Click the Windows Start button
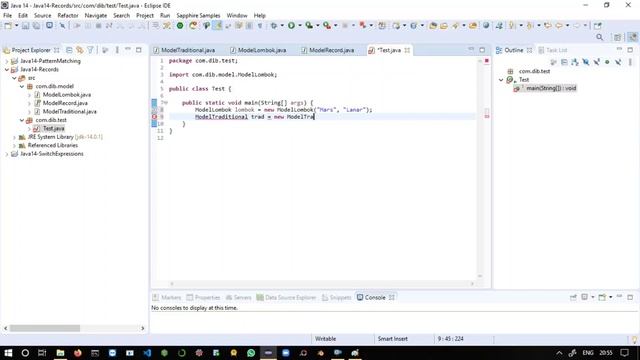Image resolution: width=640 pixels, height=360 pixels. click(8, 353)
